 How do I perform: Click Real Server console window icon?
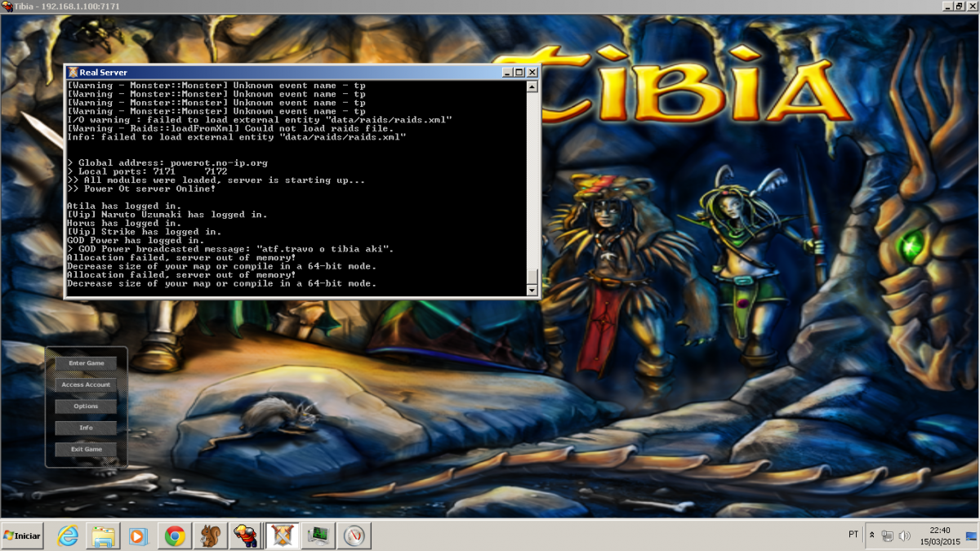tap(73, 73)
